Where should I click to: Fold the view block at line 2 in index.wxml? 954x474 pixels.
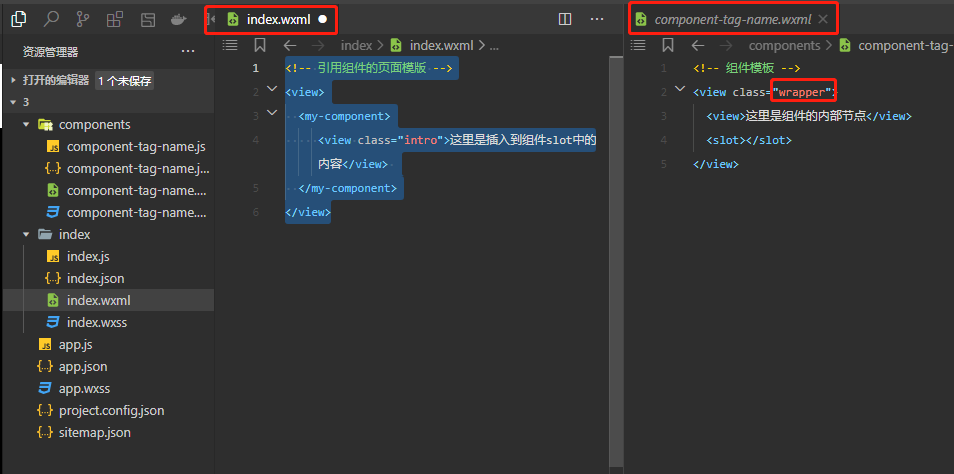(272, 91)
